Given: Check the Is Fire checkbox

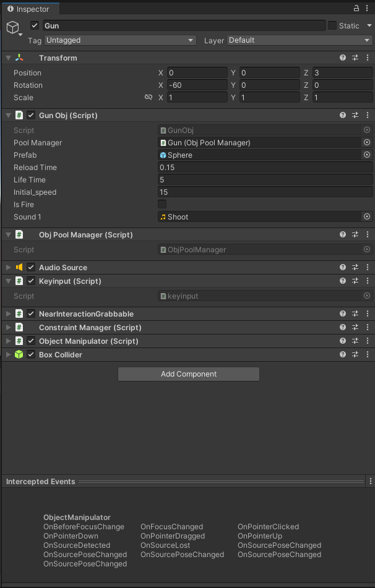Looking at the screenshot, I should 162,204.
